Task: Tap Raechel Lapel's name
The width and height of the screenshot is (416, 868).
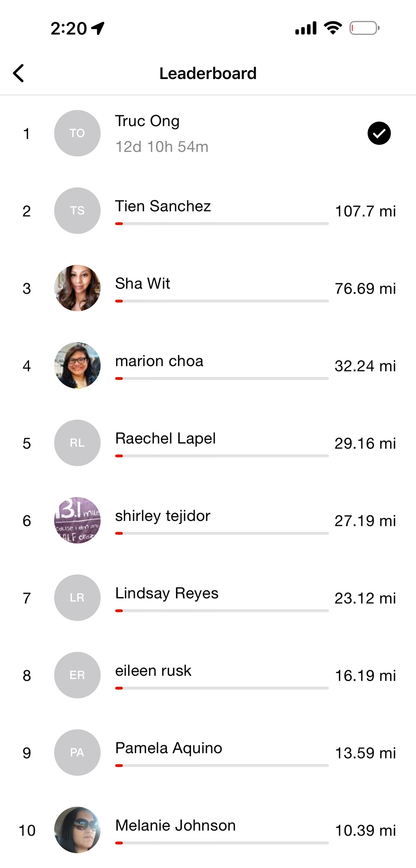Action: pyautogui.click(x=166, y=439)
